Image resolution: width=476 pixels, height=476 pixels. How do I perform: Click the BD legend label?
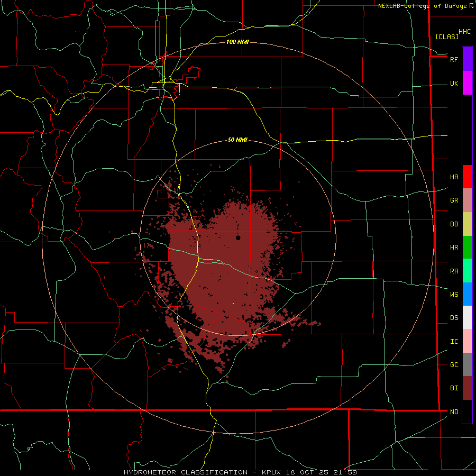pyautogui.click(x=454, y=224)
